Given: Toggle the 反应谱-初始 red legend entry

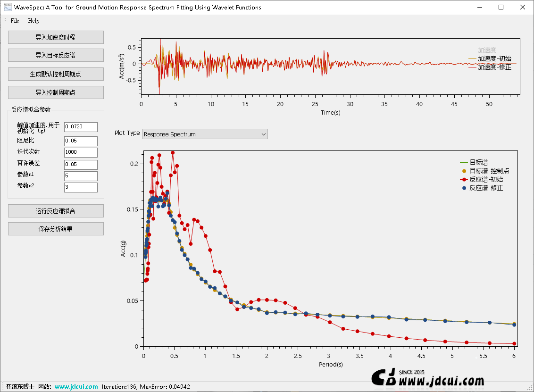Looking at the screenshot, I should [x=486, y=179].
